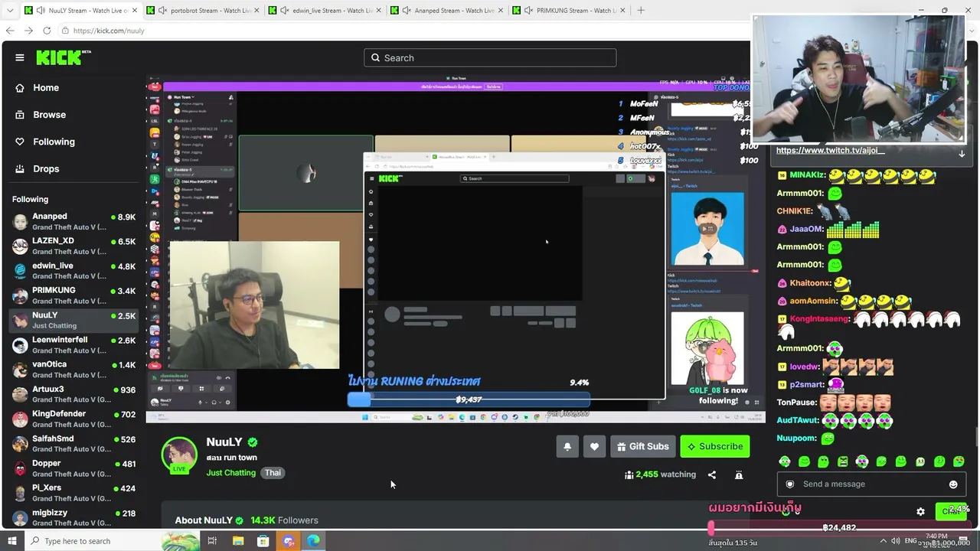
Task: Open the chat identity shield icon
Action: click(x=790, y=484)
